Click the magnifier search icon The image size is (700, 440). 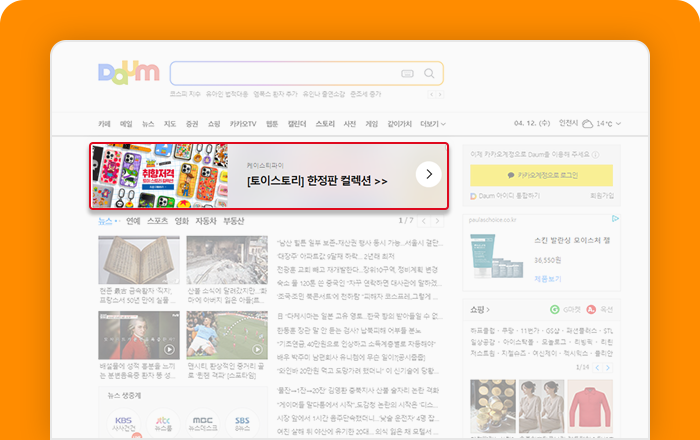point(429,74)
